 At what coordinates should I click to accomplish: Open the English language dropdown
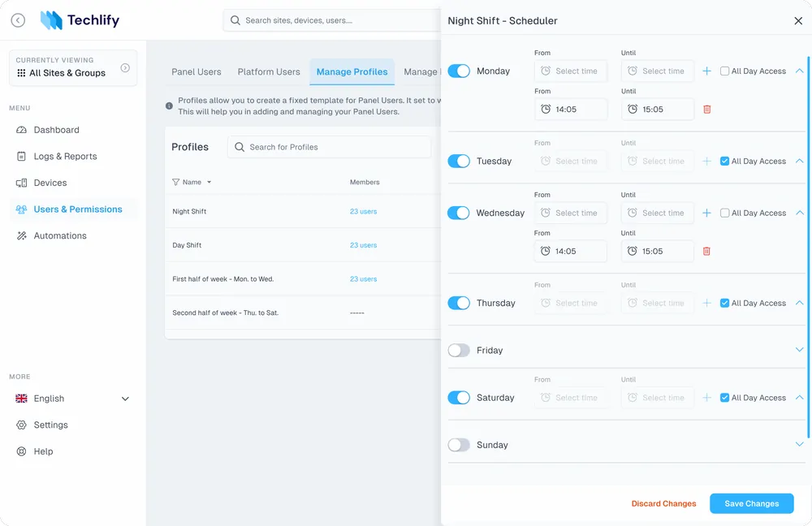point(125,399)
